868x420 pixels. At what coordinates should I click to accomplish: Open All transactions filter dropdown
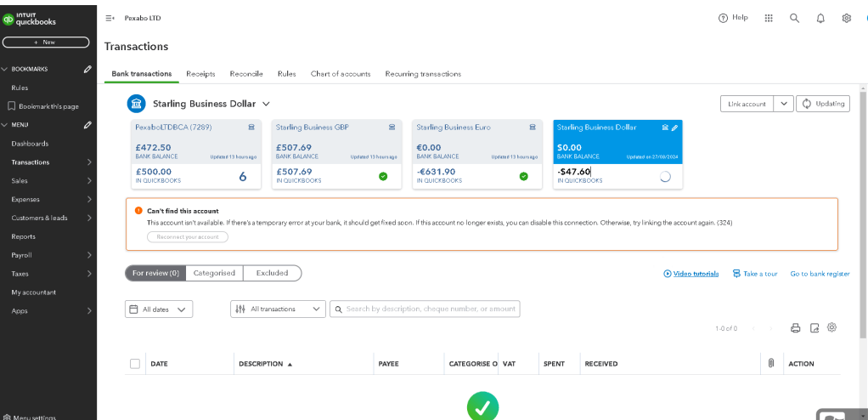[278, 309]
